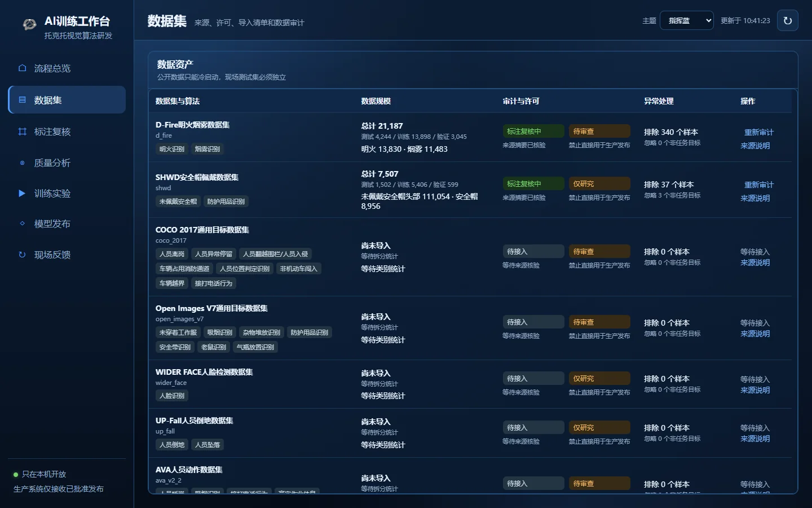Click the 标注复核 crop icon in sidebar
This screenshot has height=508, width=812.
pyautogui.click(x=22, y=132)
